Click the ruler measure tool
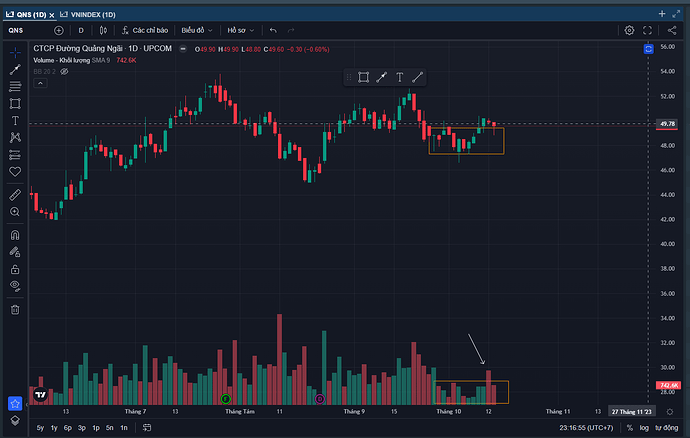 [x=15, y=194]
